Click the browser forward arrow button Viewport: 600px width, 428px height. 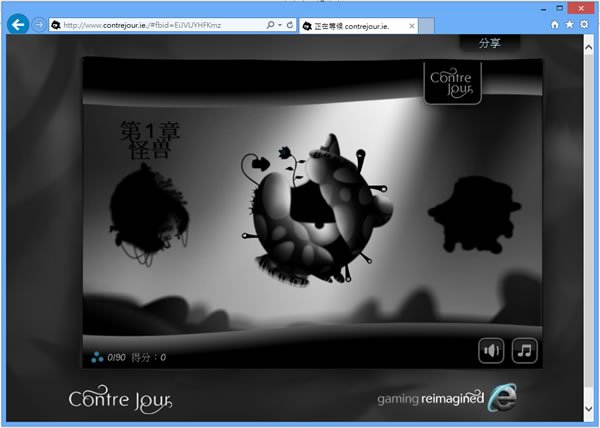click(x=39, y=24)
